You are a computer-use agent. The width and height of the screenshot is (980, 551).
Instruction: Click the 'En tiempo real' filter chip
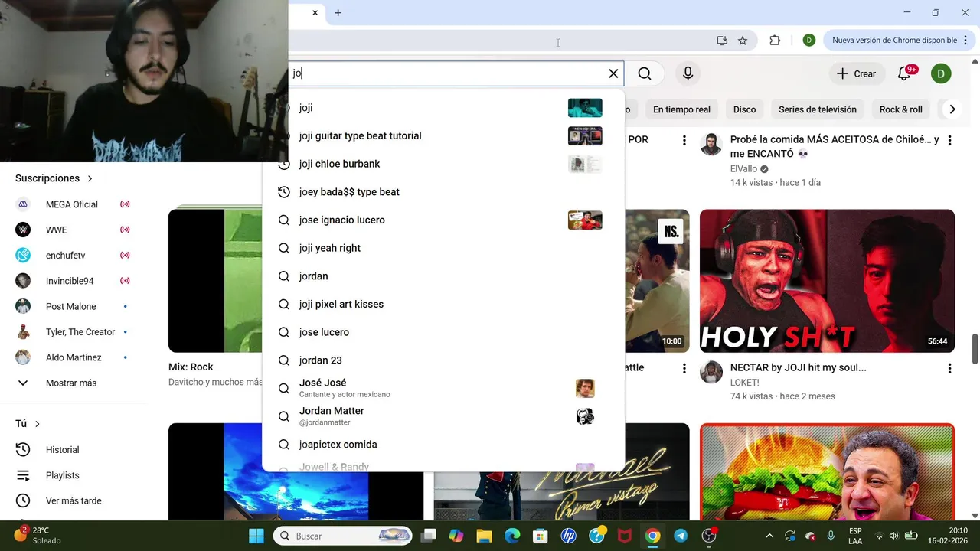pos(681,109)
